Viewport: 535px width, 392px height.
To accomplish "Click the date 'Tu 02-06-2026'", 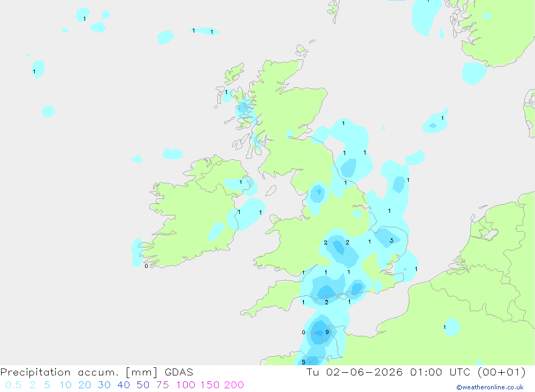I will pos(354,372).
